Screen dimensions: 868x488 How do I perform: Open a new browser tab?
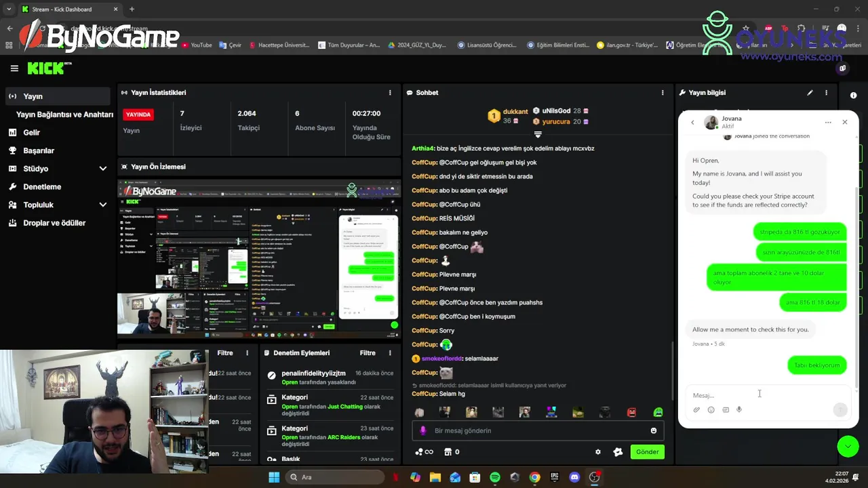[132, 9]
